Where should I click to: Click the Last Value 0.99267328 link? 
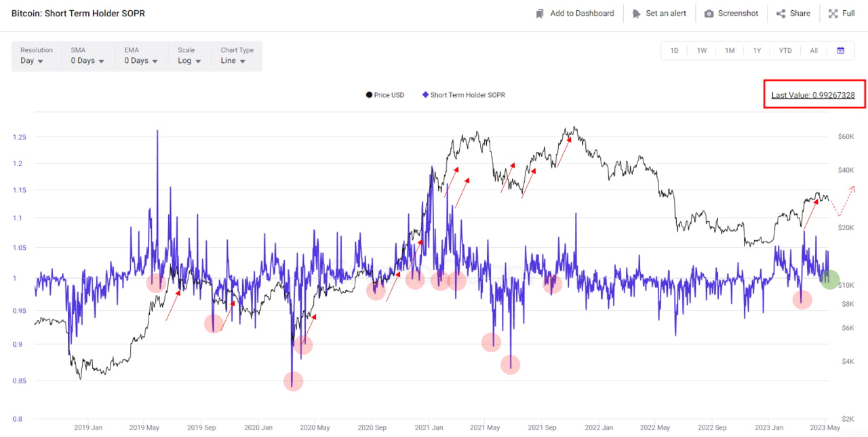[814, 95]
